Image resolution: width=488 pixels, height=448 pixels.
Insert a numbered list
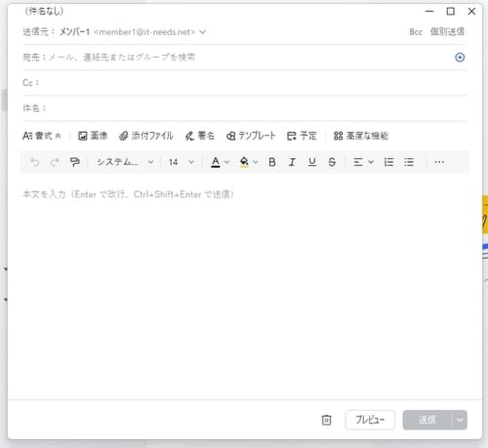(389, 162)
